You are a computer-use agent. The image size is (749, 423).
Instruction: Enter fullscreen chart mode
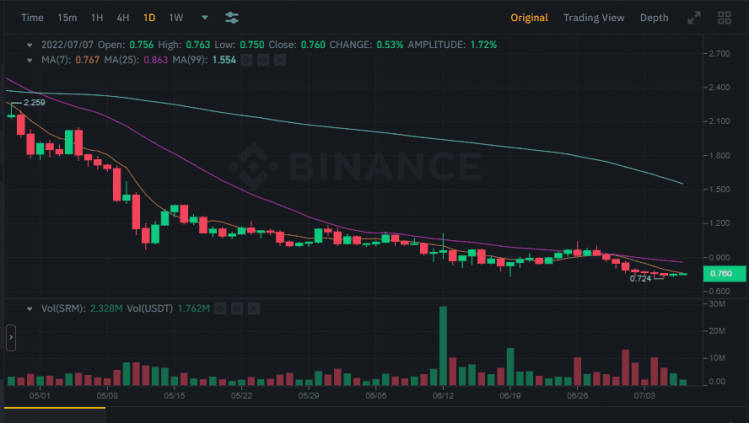pos(694,18)
